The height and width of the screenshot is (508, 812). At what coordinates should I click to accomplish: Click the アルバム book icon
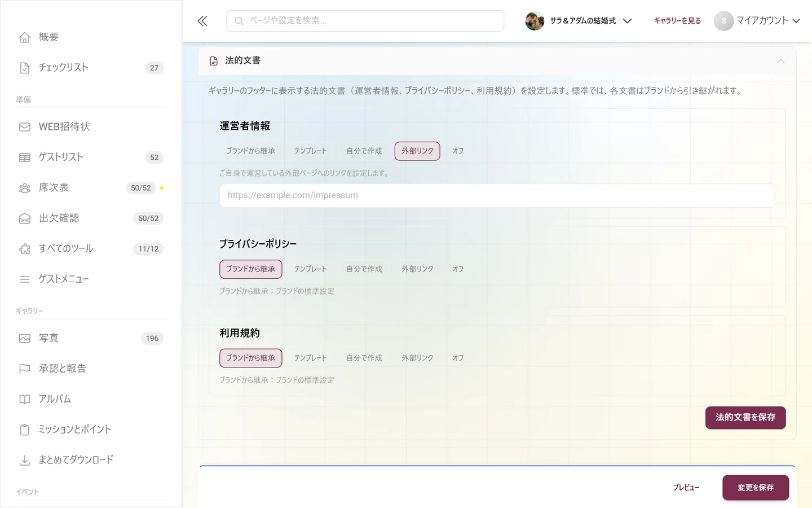(x=25, y=400)
